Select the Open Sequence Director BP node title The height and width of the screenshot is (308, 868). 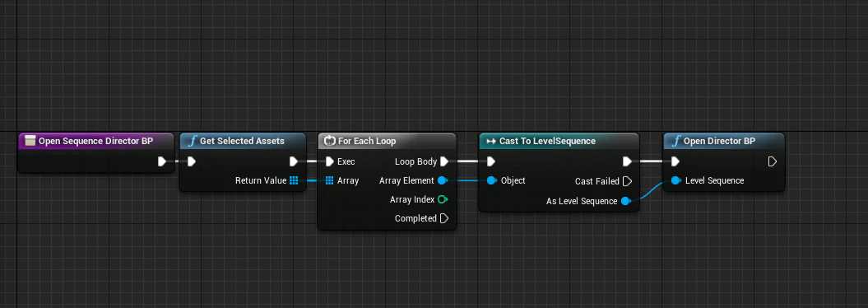95,142
